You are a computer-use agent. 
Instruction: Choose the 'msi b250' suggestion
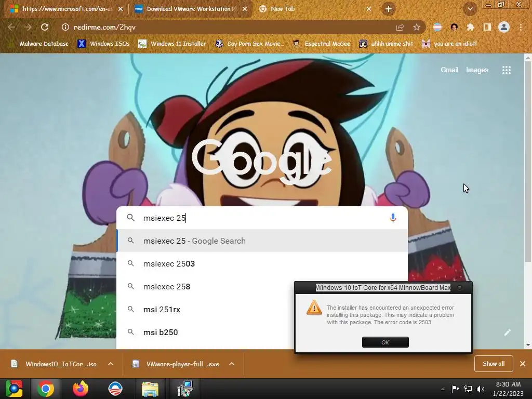205,332
